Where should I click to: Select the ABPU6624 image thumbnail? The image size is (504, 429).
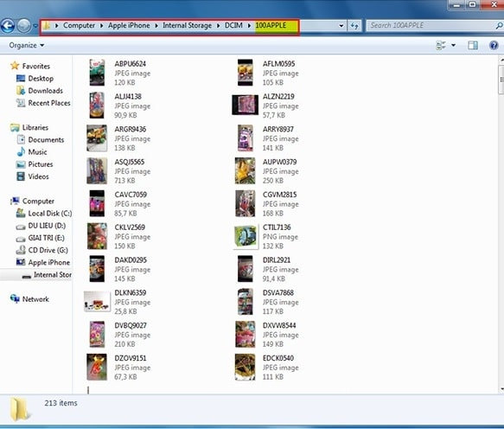(x=97, y=73)
